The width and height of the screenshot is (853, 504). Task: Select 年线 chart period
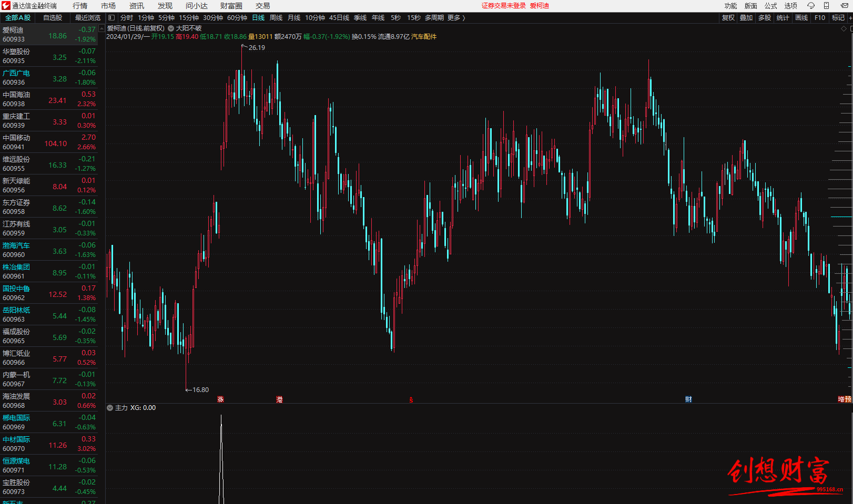pyautogui.click(x=378, y=18)
